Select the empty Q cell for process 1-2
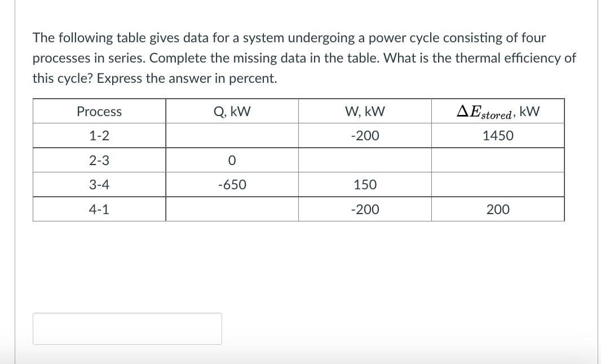The height and width of the screenshot is (364, 601). coord(232,135)
